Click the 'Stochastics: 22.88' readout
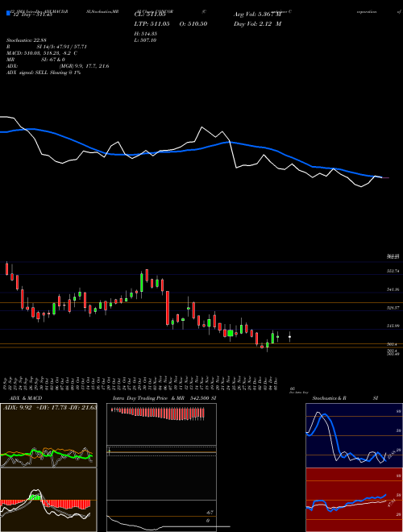Viewport: 403px width, 532px height. point(26,40)
